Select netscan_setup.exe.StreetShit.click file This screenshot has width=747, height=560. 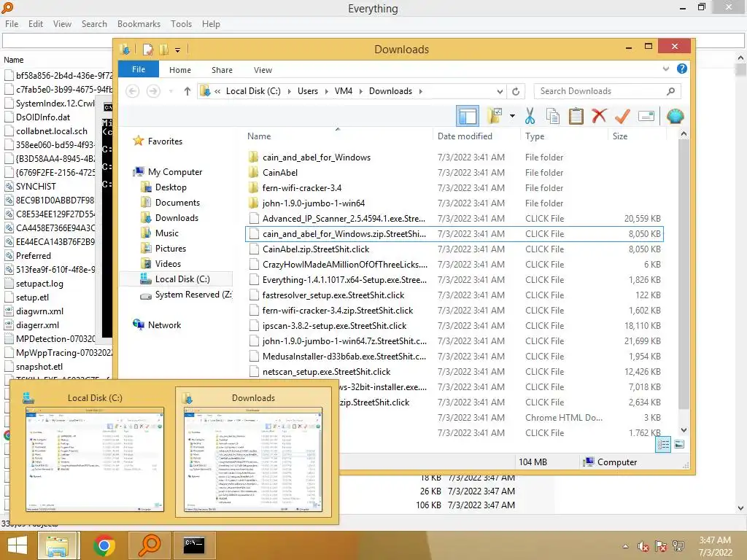point(326,371)
